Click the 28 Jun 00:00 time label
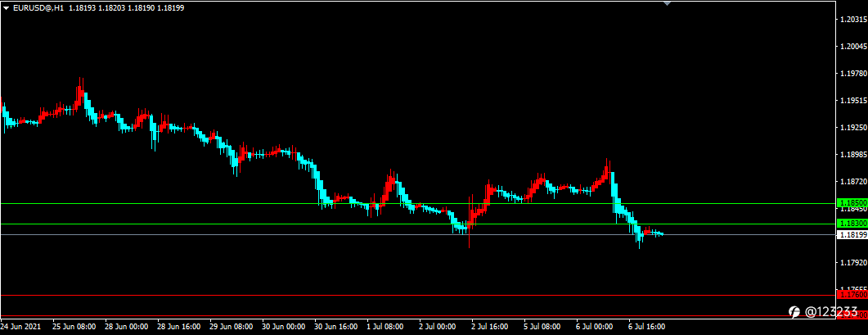868x335 pixels. pos(126,327)
